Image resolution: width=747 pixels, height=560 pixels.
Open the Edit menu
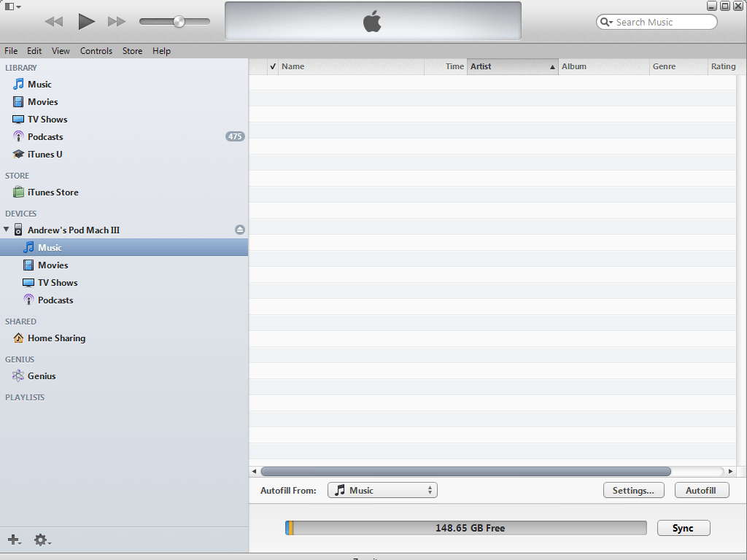(x=34, y=51)
